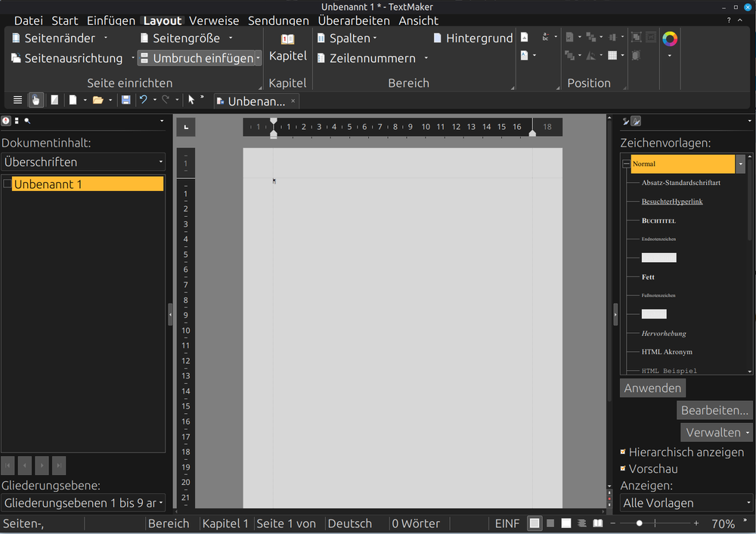Viewport: 756px width, 534px height.
Task: Open Gliederungsebenen 1 bis 9 dropdown
Action: [83, 503]
